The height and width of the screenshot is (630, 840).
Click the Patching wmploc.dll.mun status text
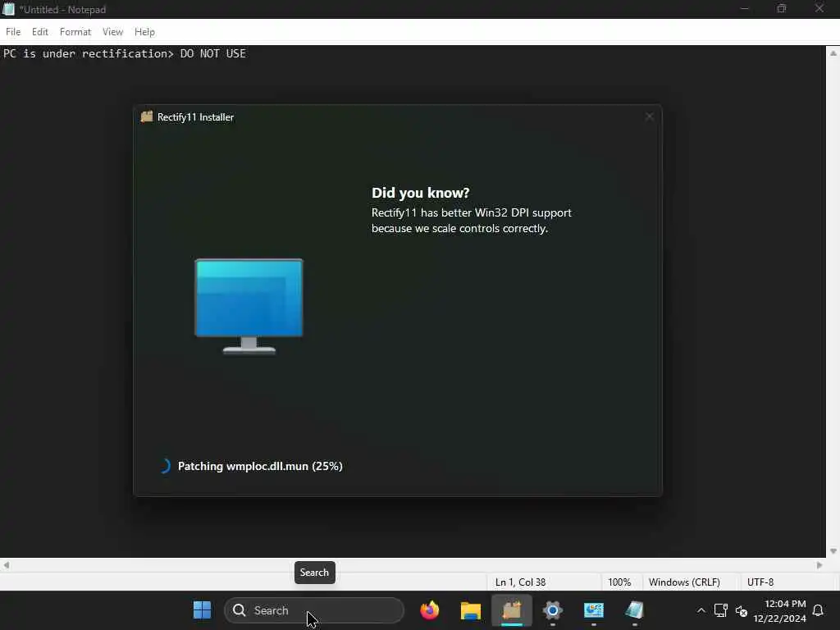(260, 466)
